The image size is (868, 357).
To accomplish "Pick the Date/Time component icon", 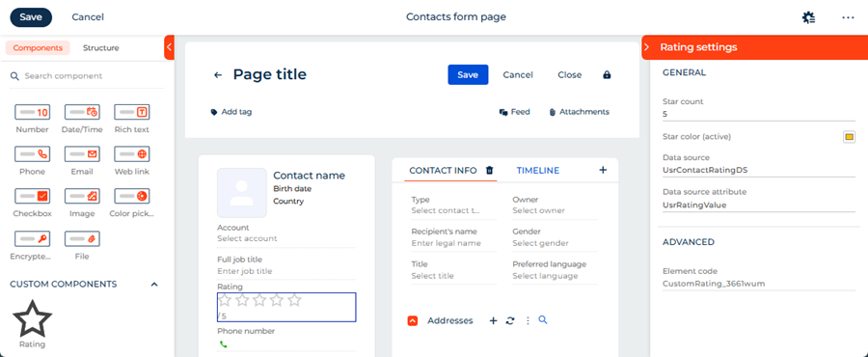I will point(82,112).
